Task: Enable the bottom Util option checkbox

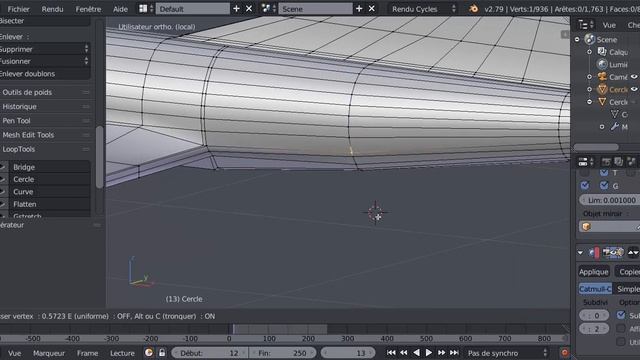Action: click(621, 341)
